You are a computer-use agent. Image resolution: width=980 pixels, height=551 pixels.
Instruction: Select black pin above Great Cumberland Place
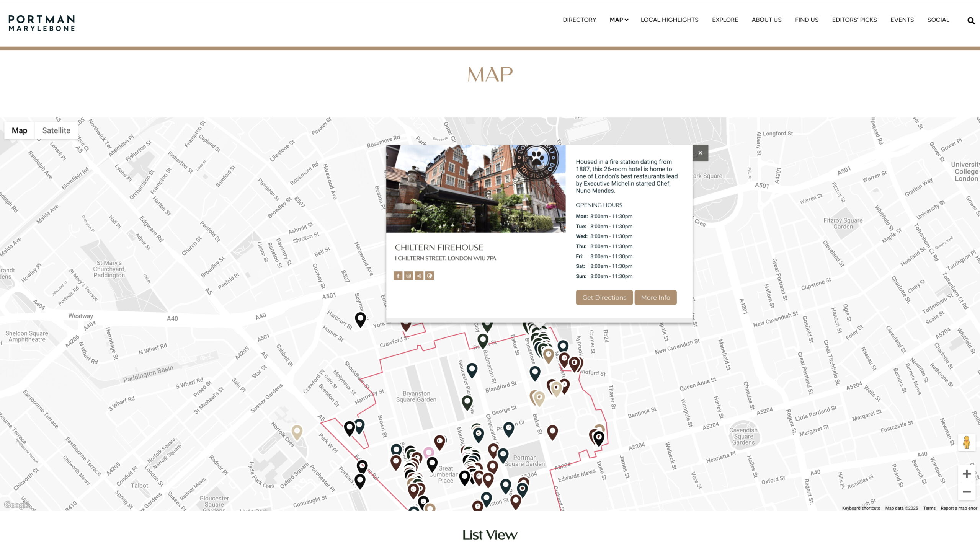coord(432,464)
